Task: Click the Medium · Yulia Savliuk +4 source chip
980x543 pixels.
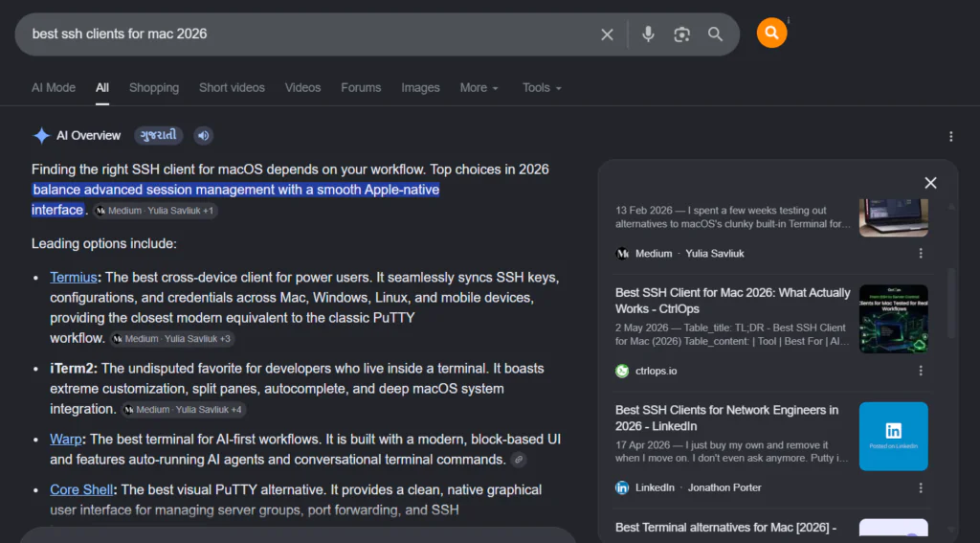Action: [x=183, y=410]
